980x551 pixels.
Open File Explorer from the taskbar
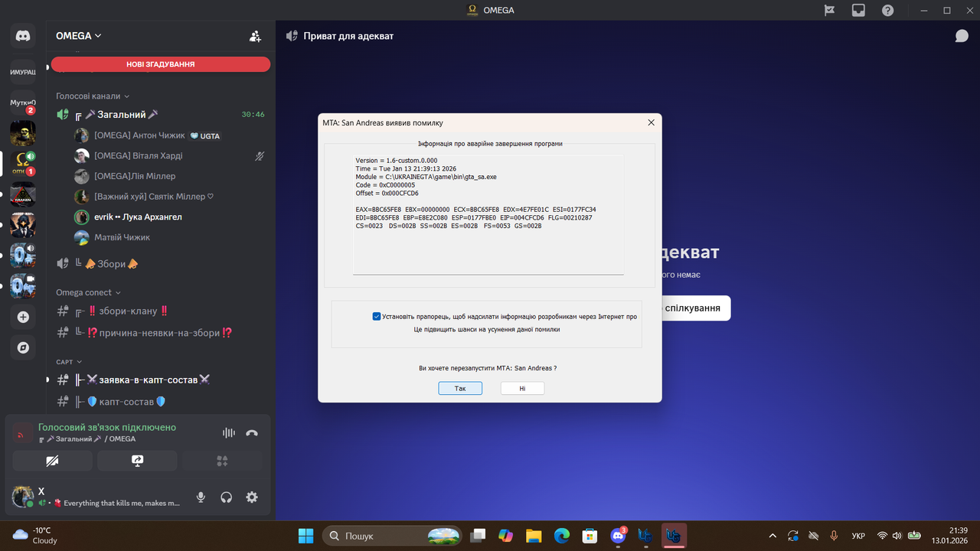534,536
